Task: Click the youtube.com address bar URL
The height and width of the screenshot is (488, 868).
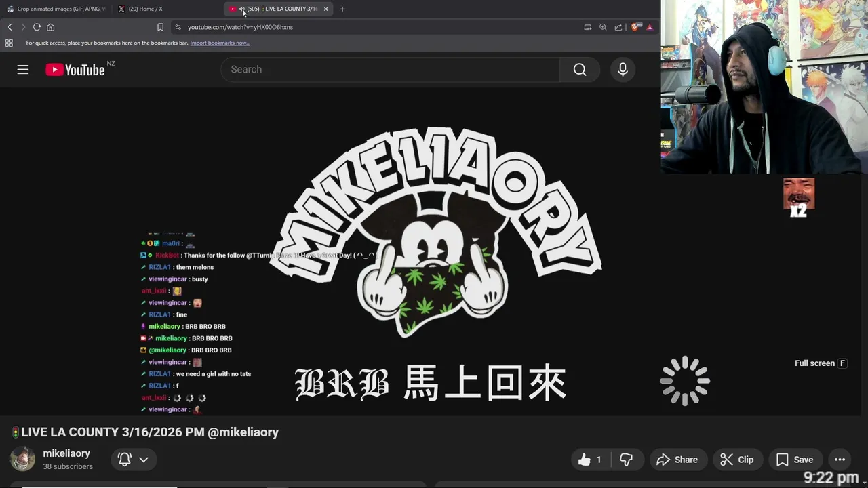Action: click(x=240, y=27)
